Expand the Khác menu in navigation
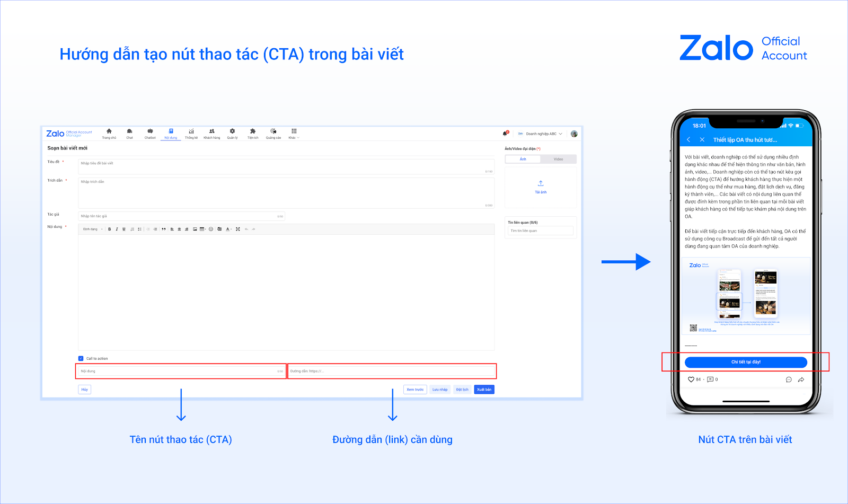 [x=294, y=134]
